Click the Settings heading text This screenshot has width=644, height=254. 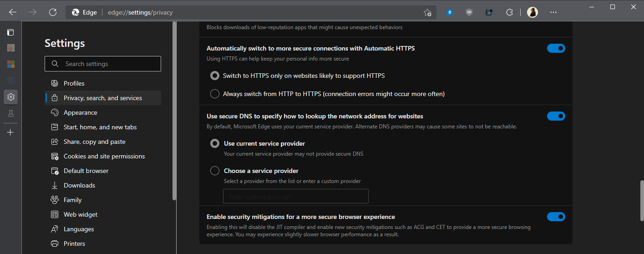pos(65,43)
